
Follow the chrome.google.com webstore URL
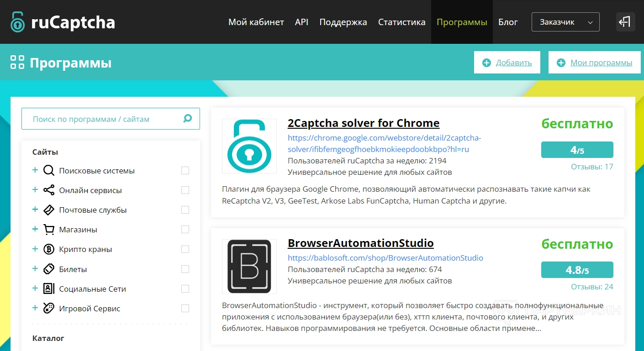tap(385, 143)
